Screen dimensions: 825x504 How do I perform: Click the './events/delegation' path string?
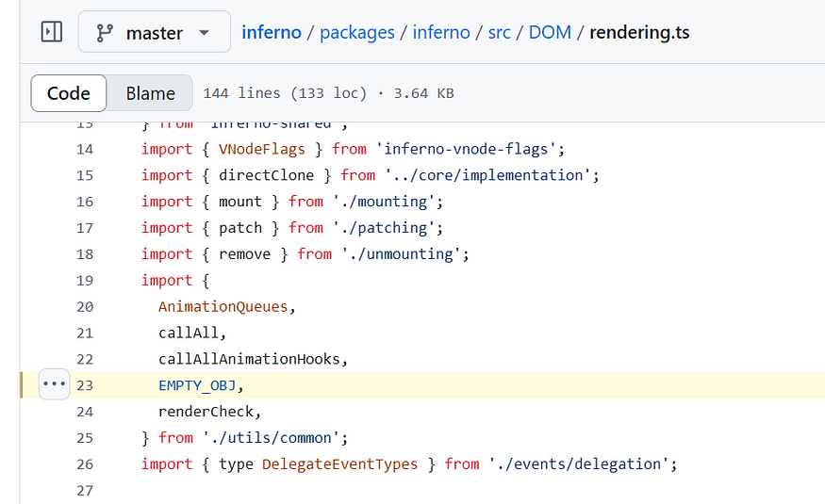click(579, 464)
